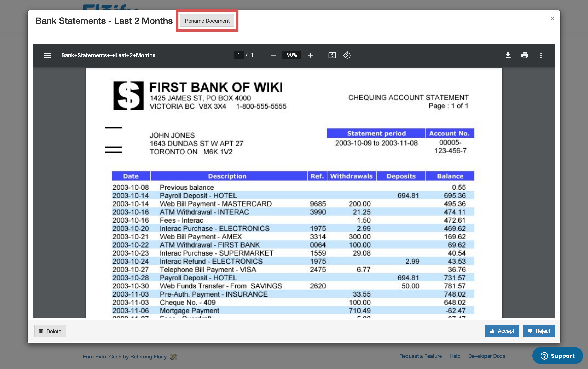588x369 pixels.
Task: Click Pre-Auth. Payment - INSURANCE description
Action: pyautogui.click(x=214, y=294)
